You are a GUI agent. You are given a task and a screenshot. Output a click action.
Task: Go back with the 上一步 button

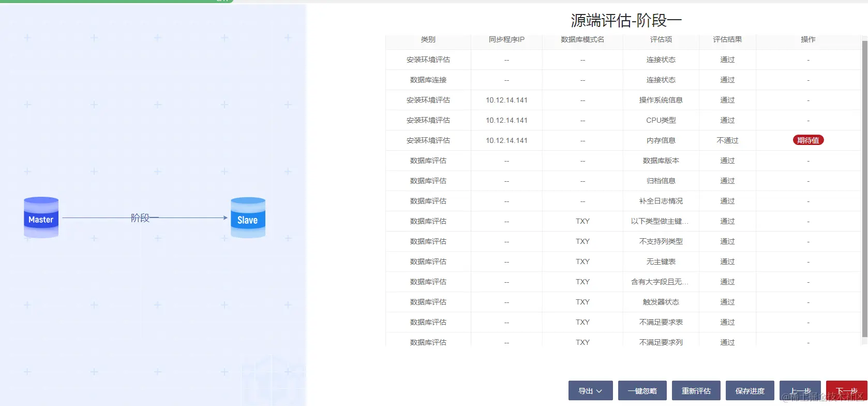800,391
